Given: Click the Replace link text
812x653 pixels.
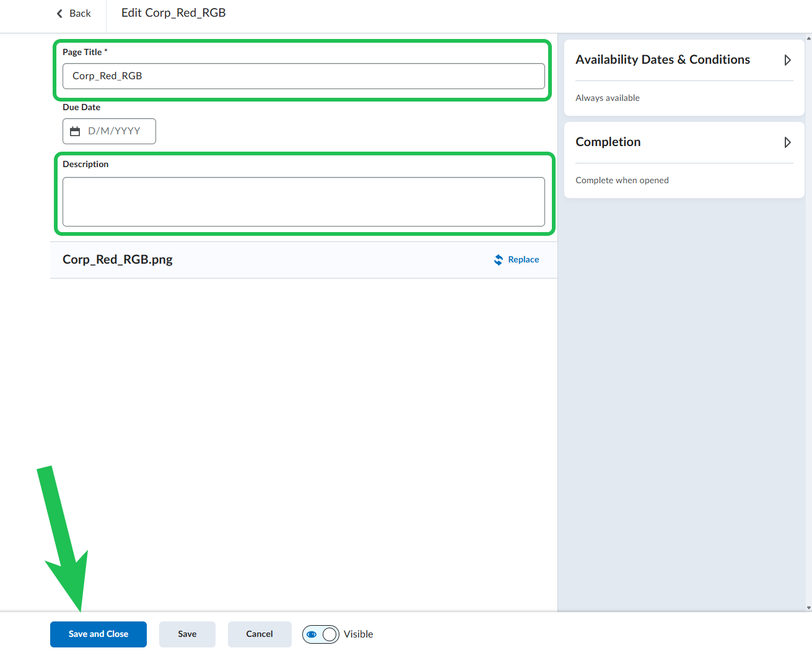Looking at the screenshot, I should pyautogui.click(x=523, y=260).
